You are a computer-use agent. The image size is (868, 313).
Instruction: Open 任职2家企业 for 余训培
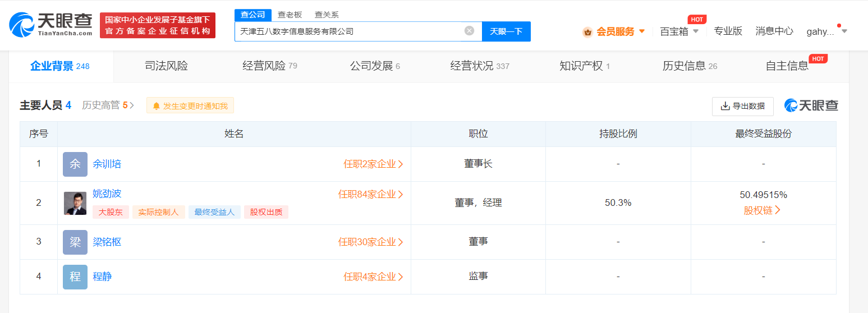click(374, 164)
